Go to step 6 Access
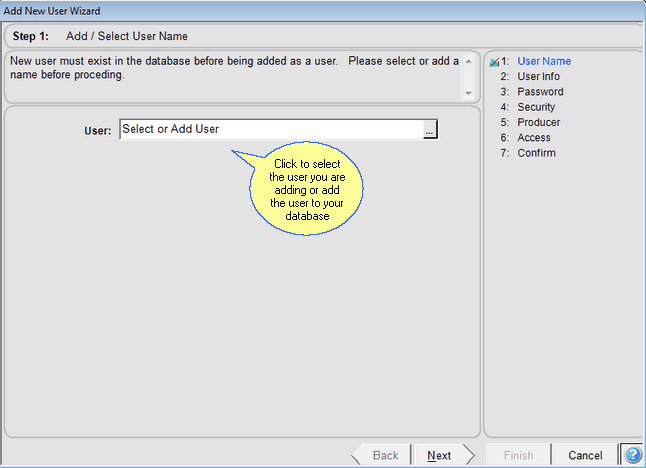The height and width of the screenshot is (468, 646). 525,138
